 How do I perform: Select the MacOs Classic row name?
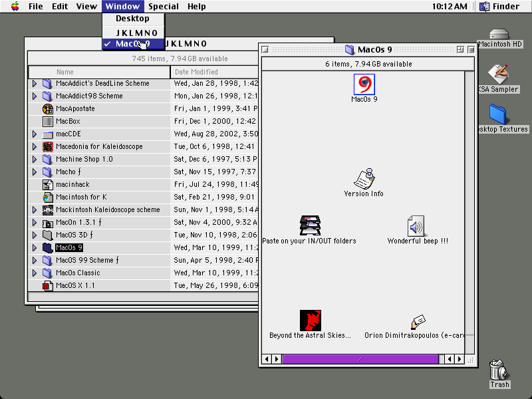78,273
